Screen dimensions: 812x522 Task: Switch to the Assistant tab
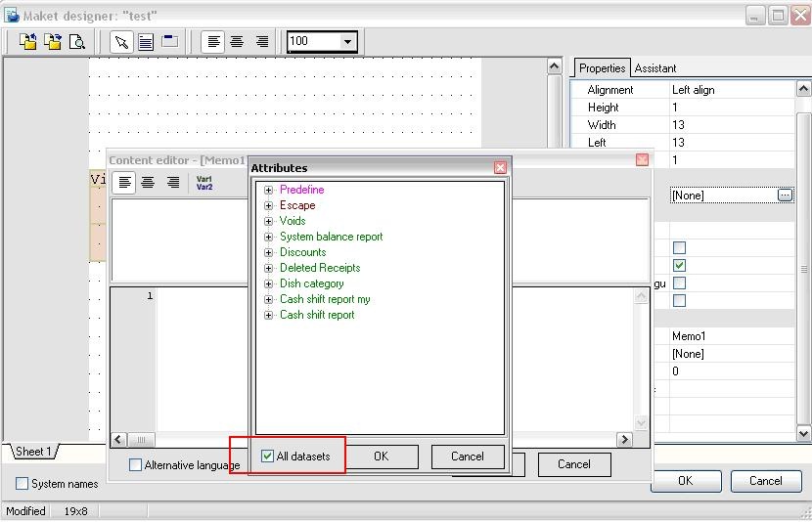click(655, 68)
